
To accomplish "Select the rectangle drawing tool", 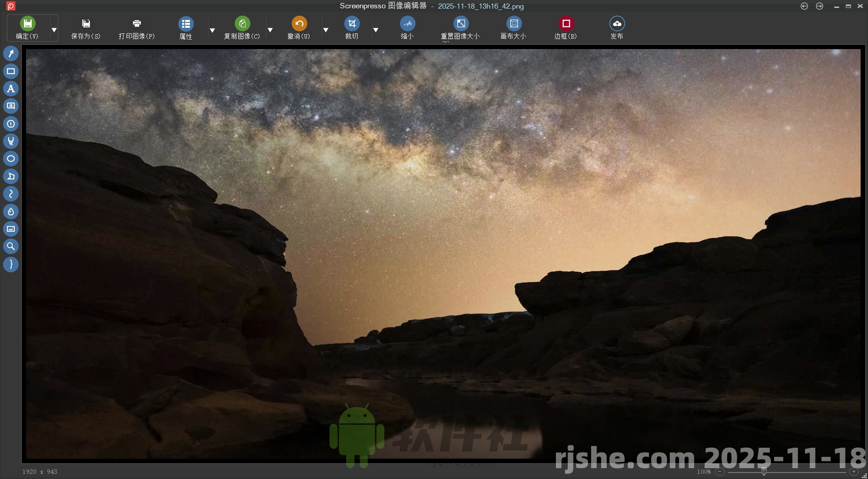I will [x=11, y=71].
